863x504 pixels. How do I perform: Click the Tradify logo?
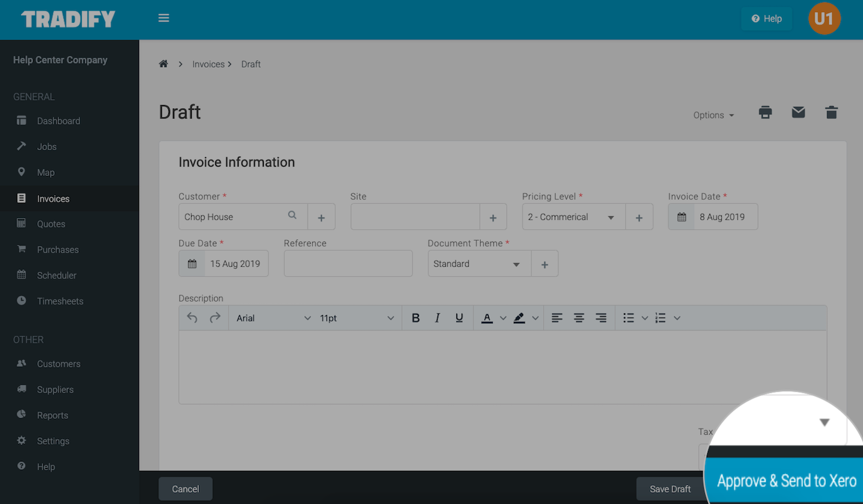point(68,19)
